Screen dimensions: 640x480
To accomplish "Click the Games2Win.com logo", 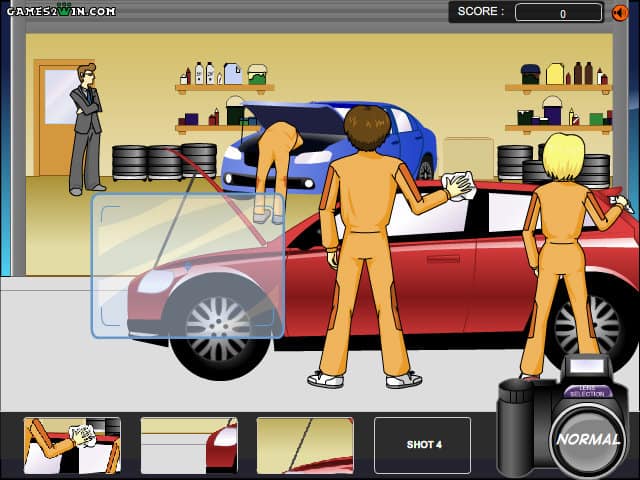I will point(61,11).
